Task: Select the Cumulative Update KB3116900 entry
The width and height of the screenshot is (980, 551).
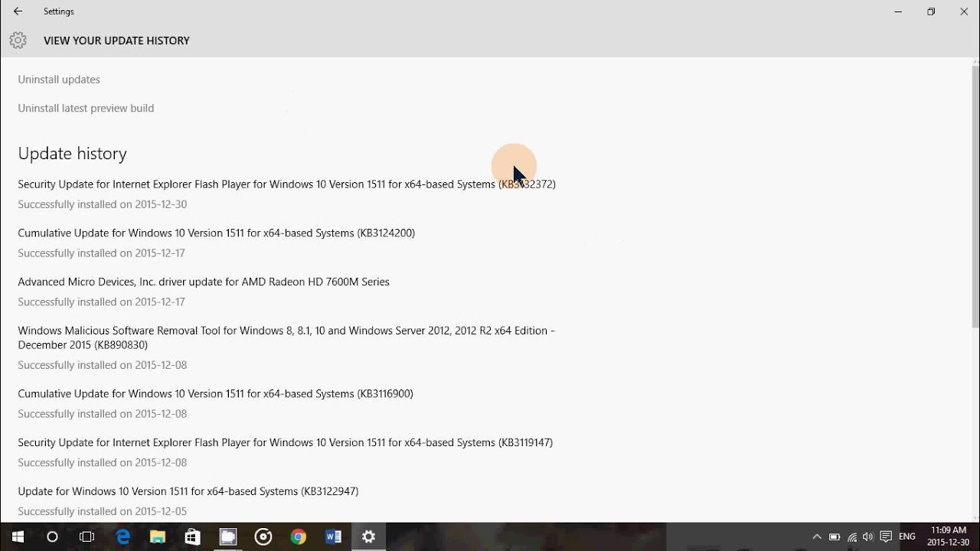Action: tap(215, 394)
